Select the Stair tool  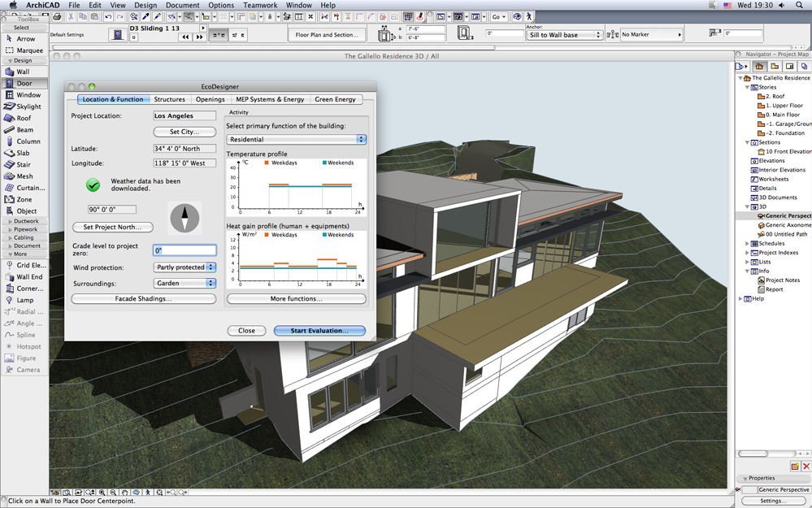click(x=23, y=164)
